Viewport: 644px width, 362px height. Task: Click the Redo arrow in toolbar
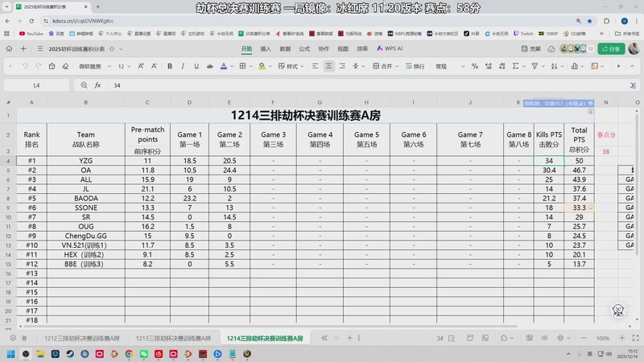(38, 66)
